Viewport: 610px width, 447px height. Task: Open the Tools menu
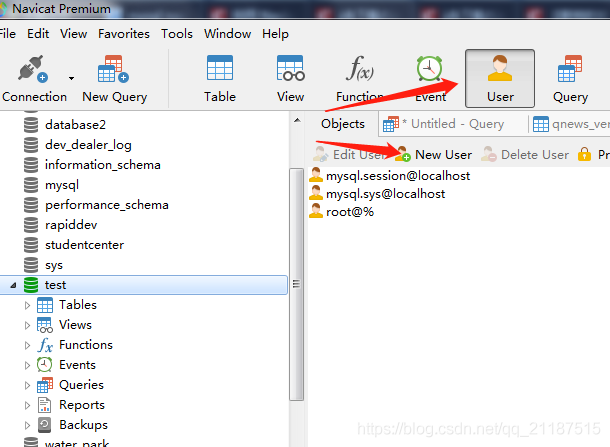tap(177, 34)
